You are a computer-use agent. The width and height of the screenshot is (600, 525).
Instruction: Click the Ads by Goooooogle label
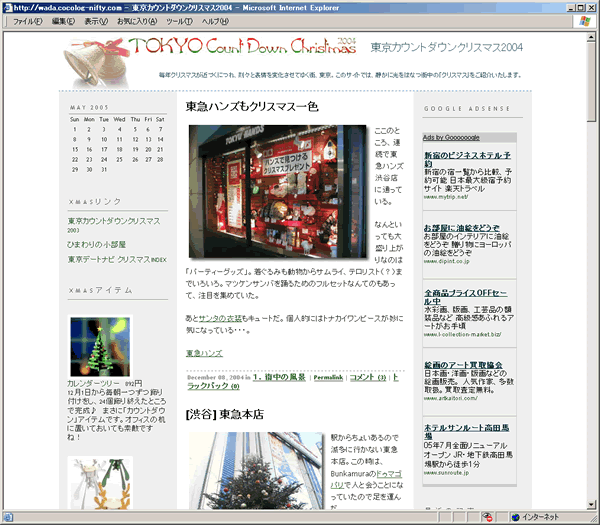(452, 137)
